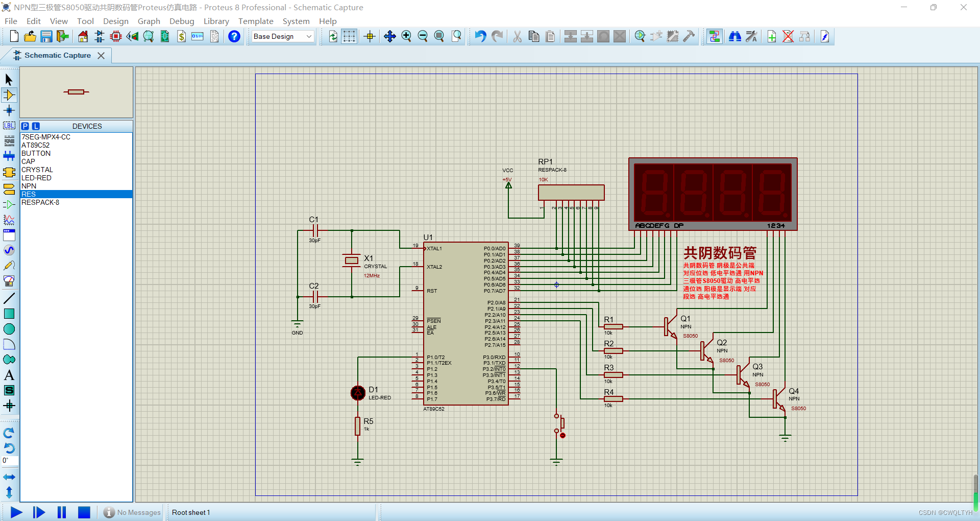
Task: Open the Bill of Materials icon
Action: [181, 36]
